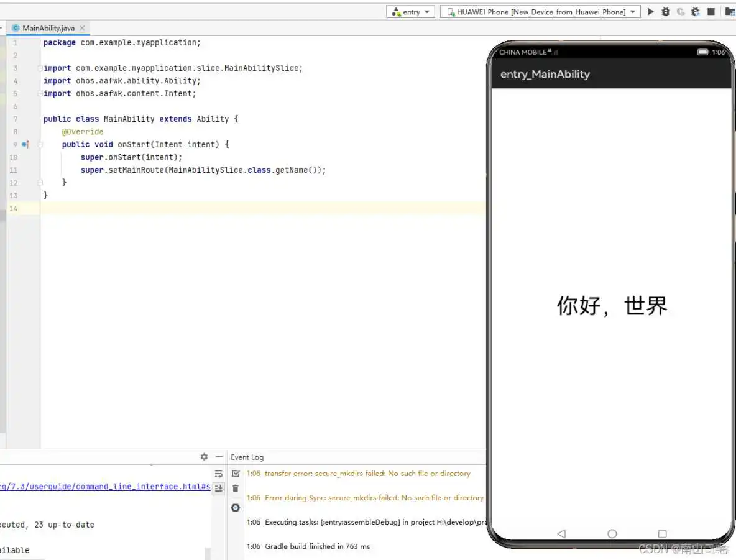736x560 pixels.
Task: Enable scroll-to-end in the console output
Action: tap(219, 489)
